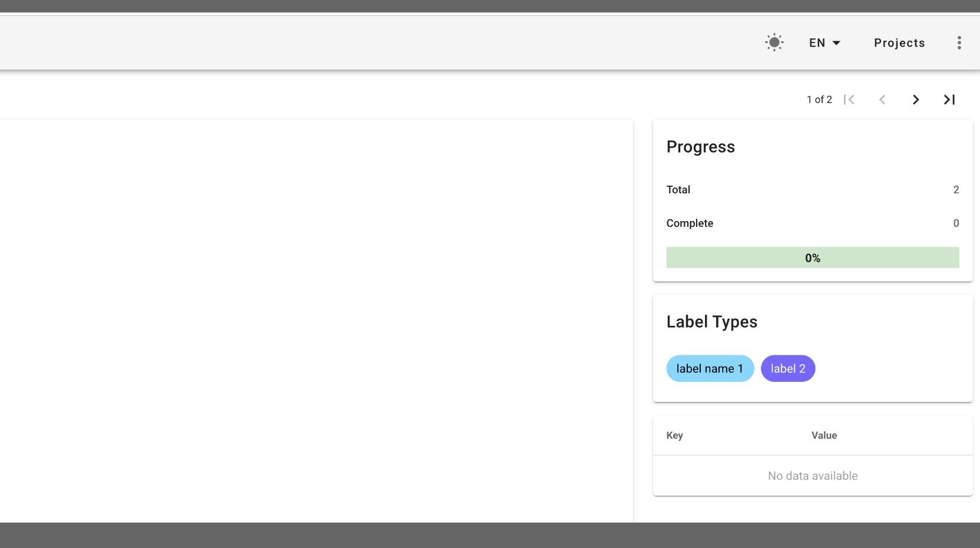Select the 'label name 1' chip
980x548 pixels.
point(710,368)
